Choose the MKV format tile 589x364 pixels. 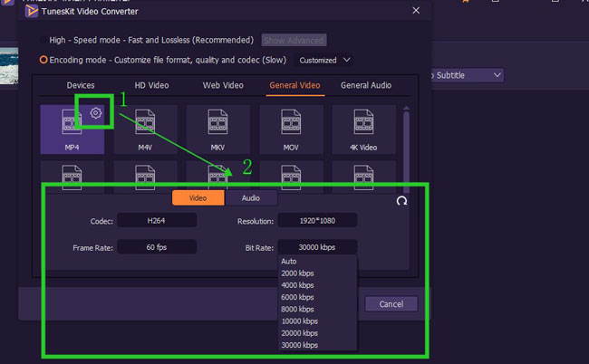point(217,129)
